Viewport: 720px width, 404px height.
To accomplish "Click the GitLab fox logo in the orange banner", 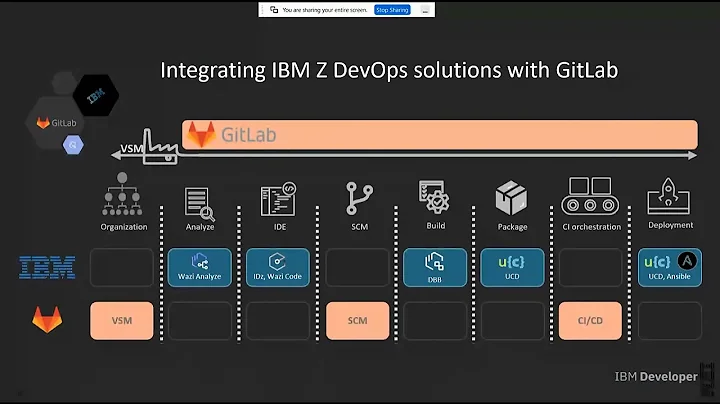I will [201, 134].
